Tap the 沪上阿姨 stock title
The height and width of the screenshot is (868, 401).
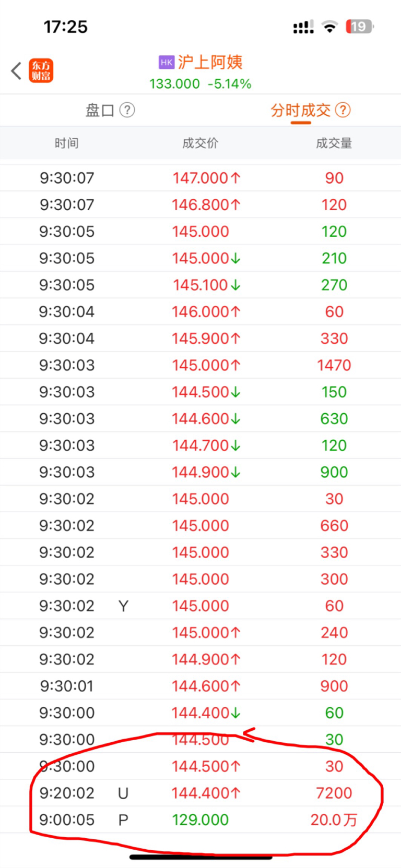pyautogui.click(x=210, y=63)
